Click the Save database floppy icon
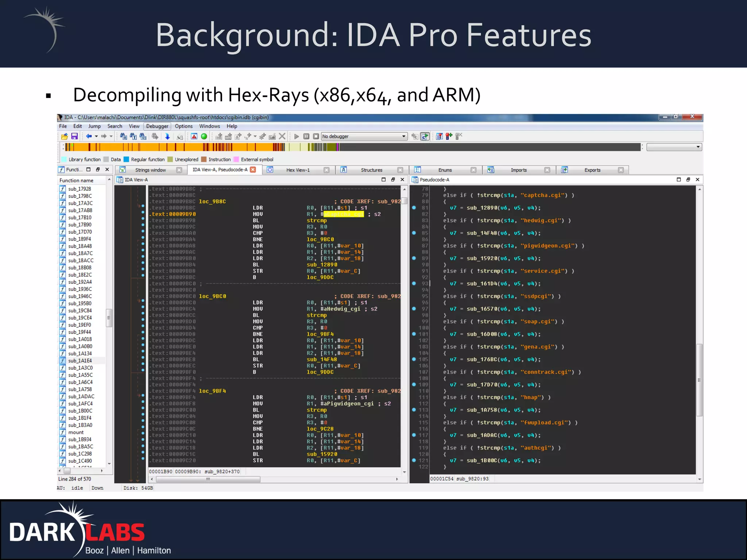The width and height of the screenshot is (747, 560). [x=74, y=136]
